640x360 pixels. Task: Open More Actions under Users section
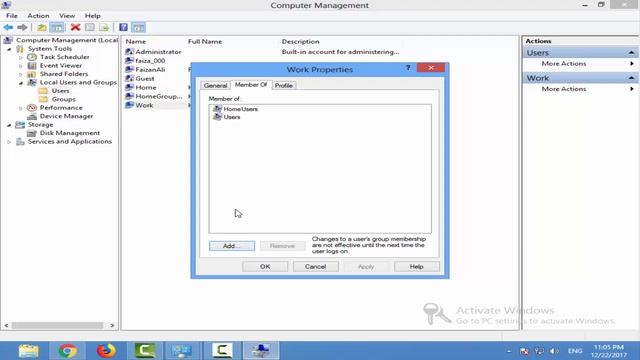(x=564, y=64)
